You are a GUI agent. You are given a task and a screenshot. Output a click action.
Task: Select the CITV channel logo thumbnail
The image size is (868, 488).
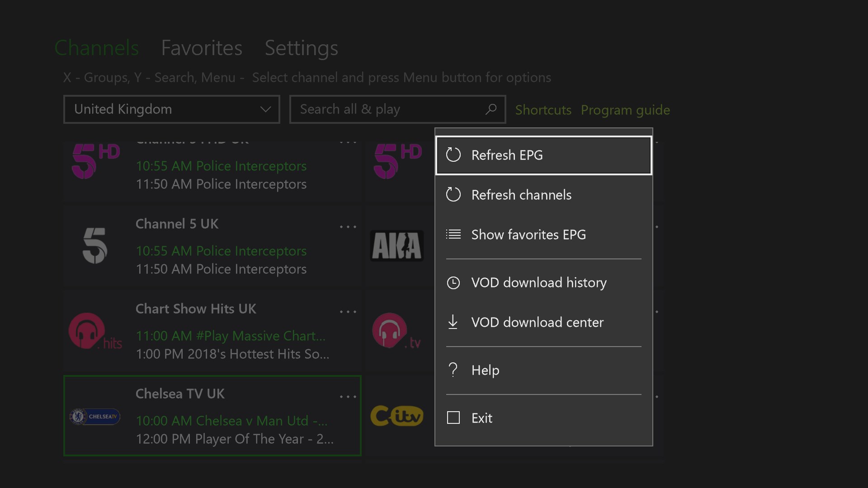397,416
